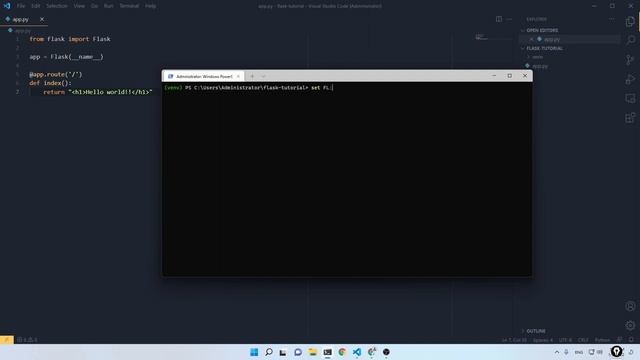Open the Go menu
Screen dimensions: 640x360
(x=94, y=6)
